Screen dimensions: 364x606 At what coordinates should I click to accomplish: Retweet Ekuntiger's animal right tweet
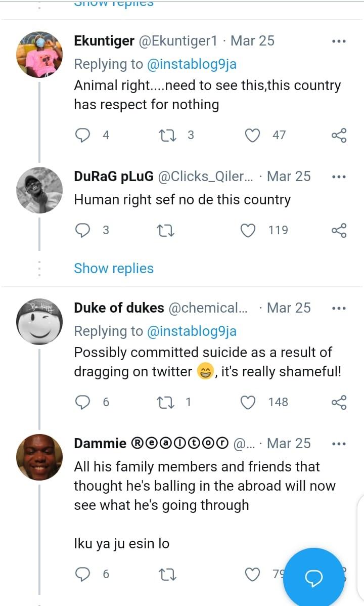165,135
